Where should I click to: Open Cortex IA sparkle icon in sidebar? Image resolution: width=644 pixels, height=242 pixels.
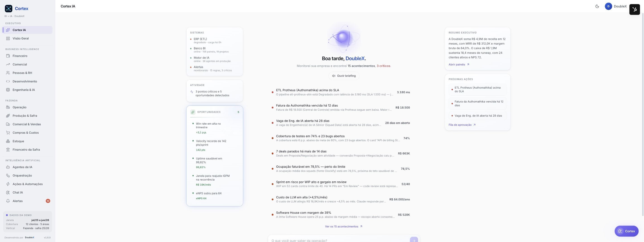(x=8, y=30)
